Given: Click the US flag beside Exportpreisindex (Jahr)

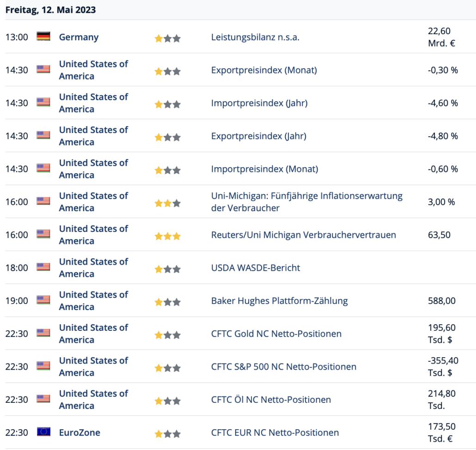Looking at the screenshot, I should [43, 135].
